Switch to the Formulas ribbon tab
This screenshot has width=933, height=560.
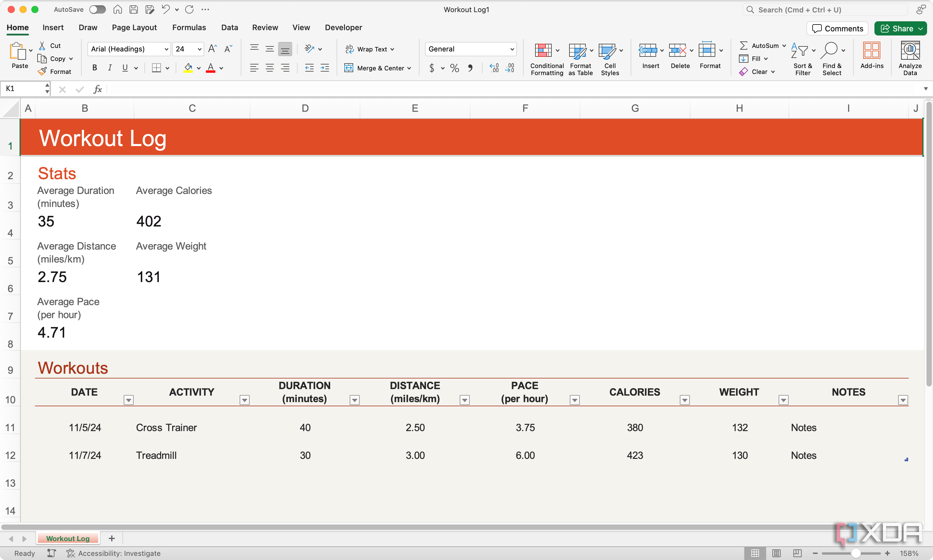coord(189,27)
